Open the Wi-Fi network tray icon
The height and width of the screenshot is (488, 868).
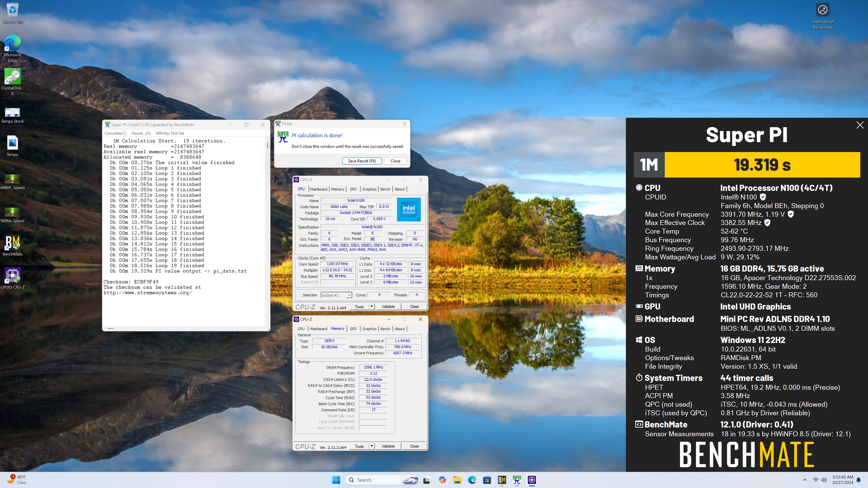click(815, 480)
